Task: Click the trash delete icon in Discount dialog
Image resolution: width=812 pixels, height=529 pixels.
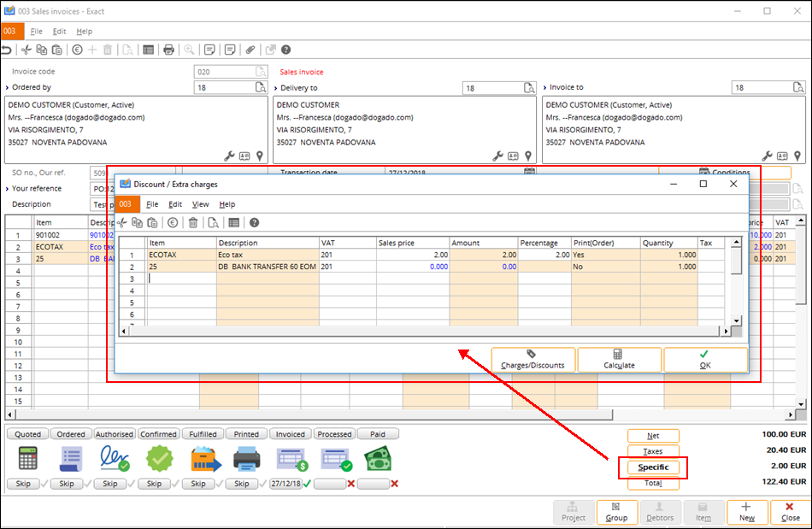Action: pyautogui.click(x=193, y=222)
